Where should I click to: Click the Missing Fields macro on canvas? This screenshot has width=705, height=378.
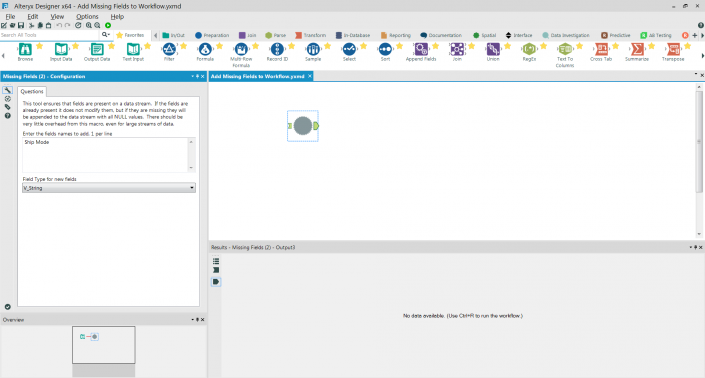click(x=303, y=126)
